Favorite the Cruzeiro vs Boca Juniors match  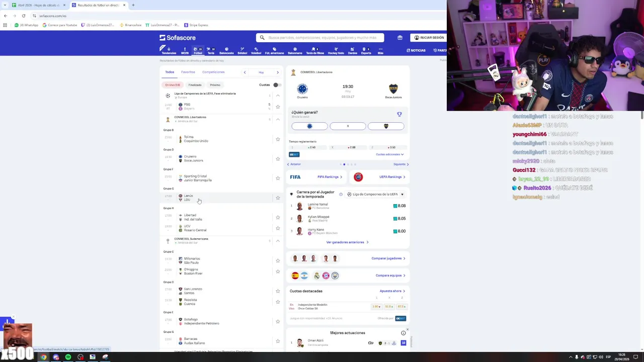point(278,159)
